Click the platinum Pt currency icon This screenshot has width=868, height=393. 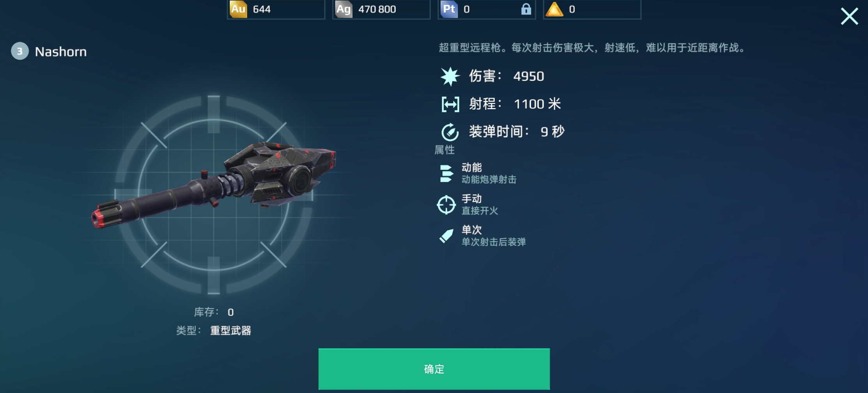449,9
